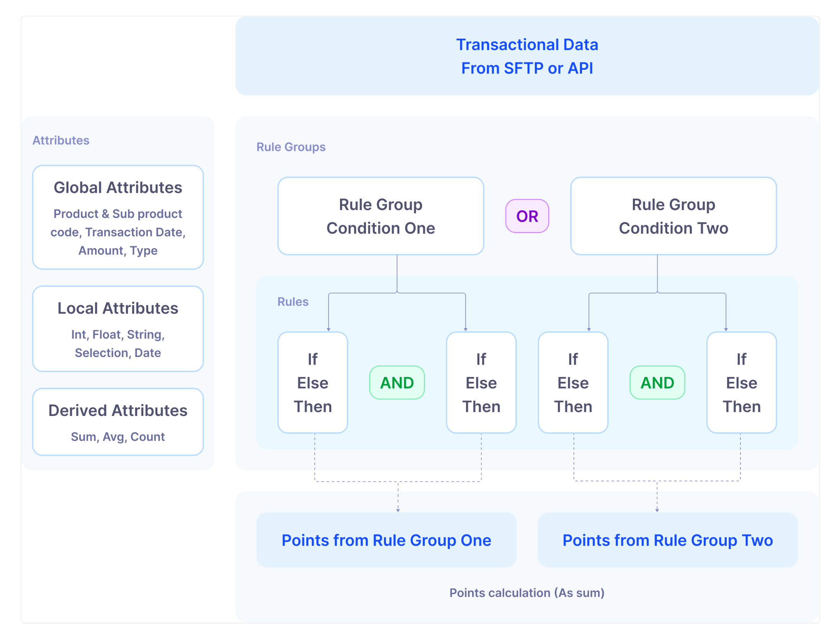The width and height of the screenshot is (840, 639).
Task: Click the Rules section label
Action: [293, 302]
